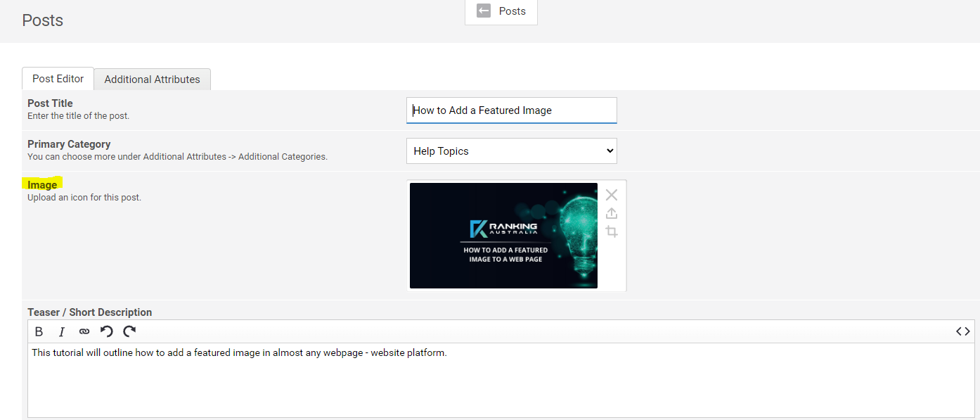Apply italic formatting in the teaser editor
The image size is (980, 420).
(x=61, y=331)
